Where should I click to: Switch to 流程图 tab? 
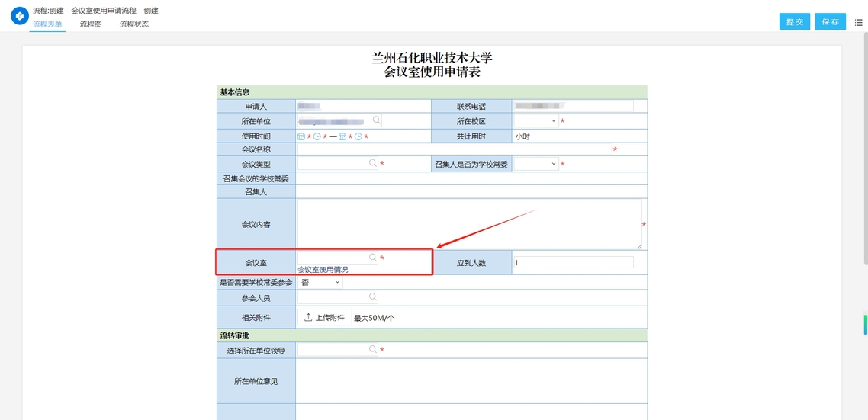91,24
